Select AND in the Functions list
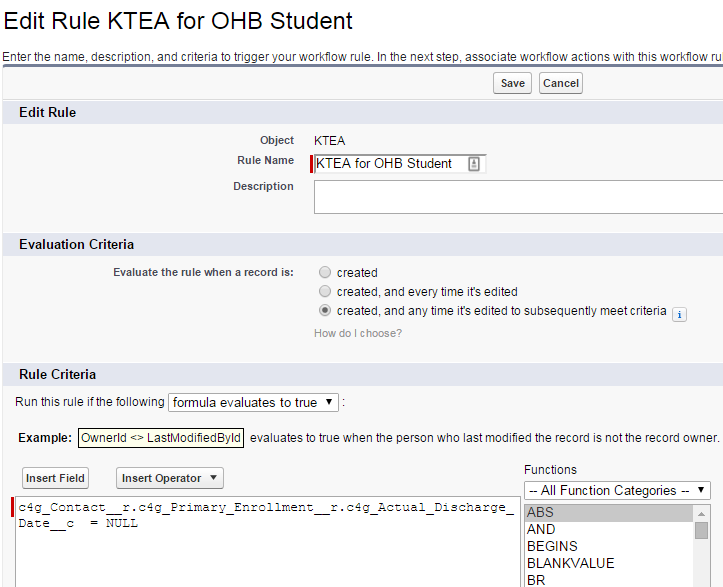 coord(609,529)
